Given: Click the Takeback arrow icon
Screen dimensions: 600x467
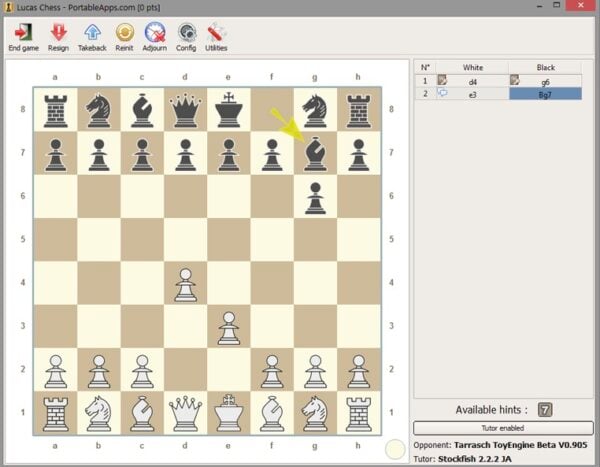Looking at the screenshot, I should (92, 35).
